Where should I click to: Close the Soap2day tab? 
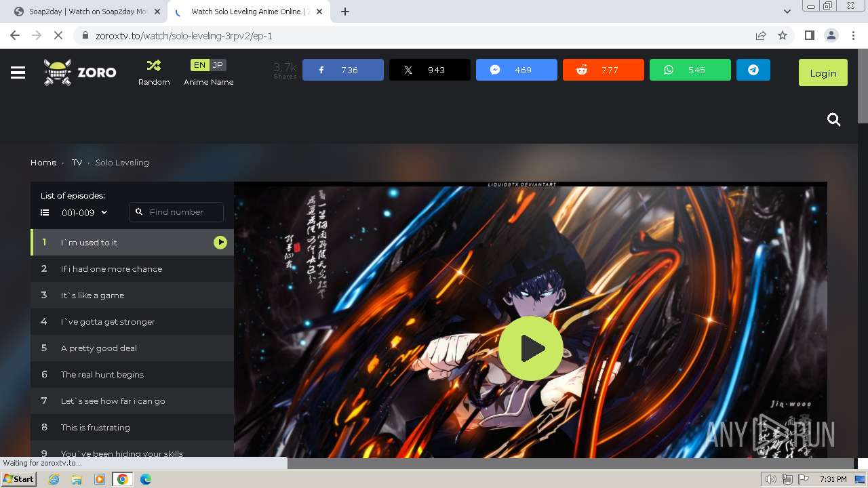tap(157, 12)
